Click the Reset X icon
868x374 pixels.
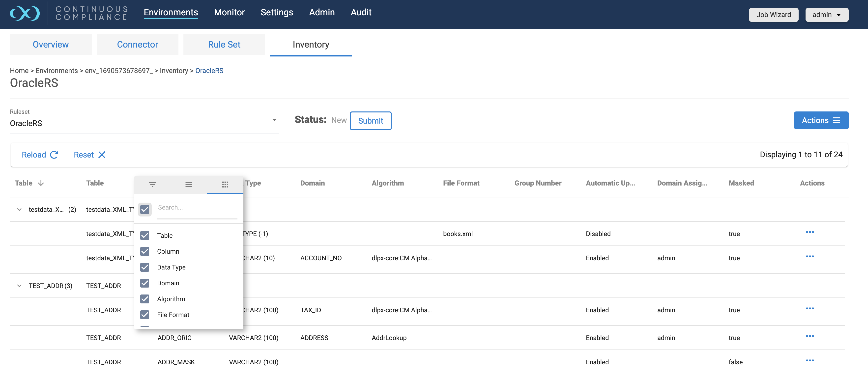pos(102,155)
